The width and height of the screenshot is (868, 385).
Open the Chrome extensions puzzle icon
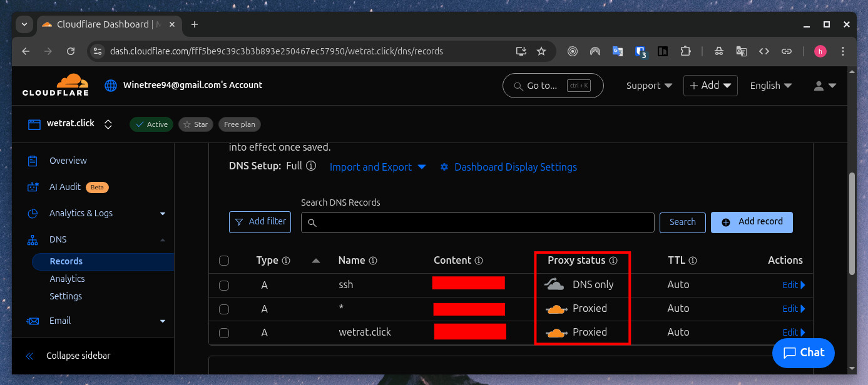[x=685, y=51]
